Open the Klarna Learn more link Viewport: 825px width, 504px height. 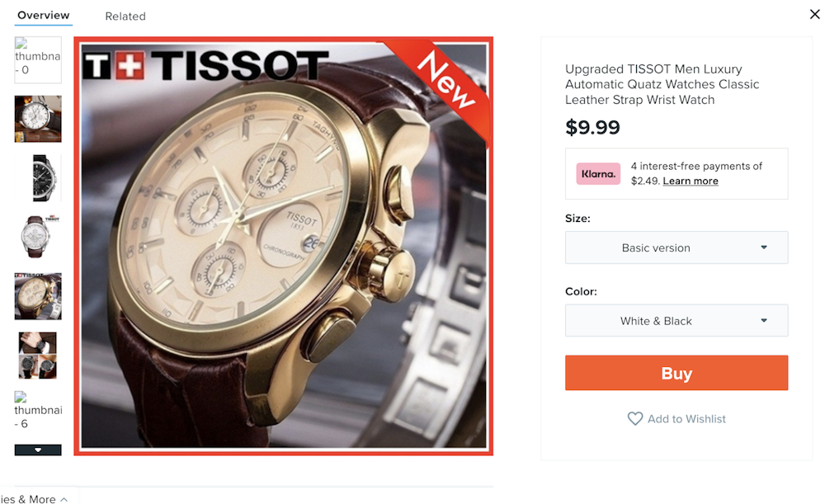pos(691,181)
